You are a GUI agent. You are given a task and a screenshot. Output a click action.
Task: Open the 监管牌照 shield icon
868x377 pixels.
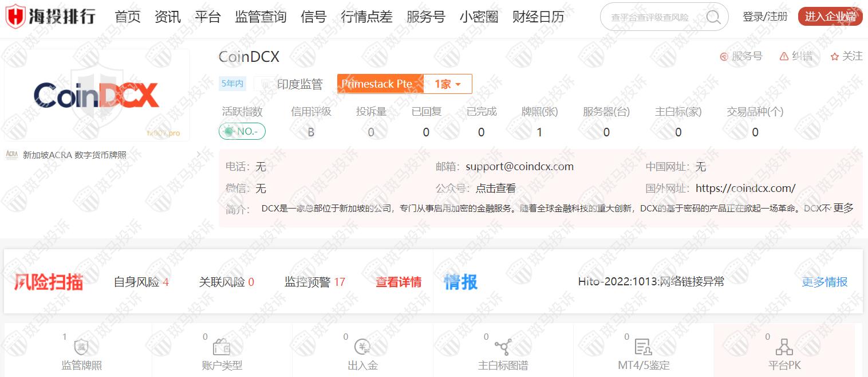[81, 347]
